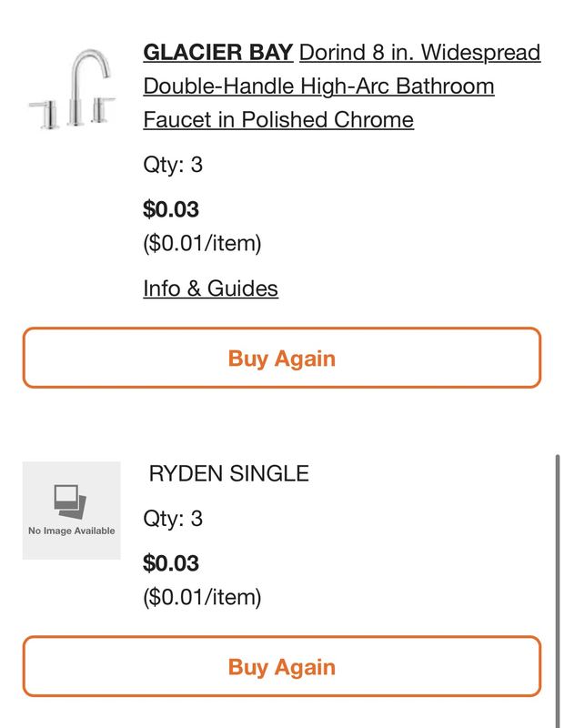Buy the Glacier Bay faucet again
Image resolution: width=564 pixels, height=728 pixels.
[x=282, y=358]
